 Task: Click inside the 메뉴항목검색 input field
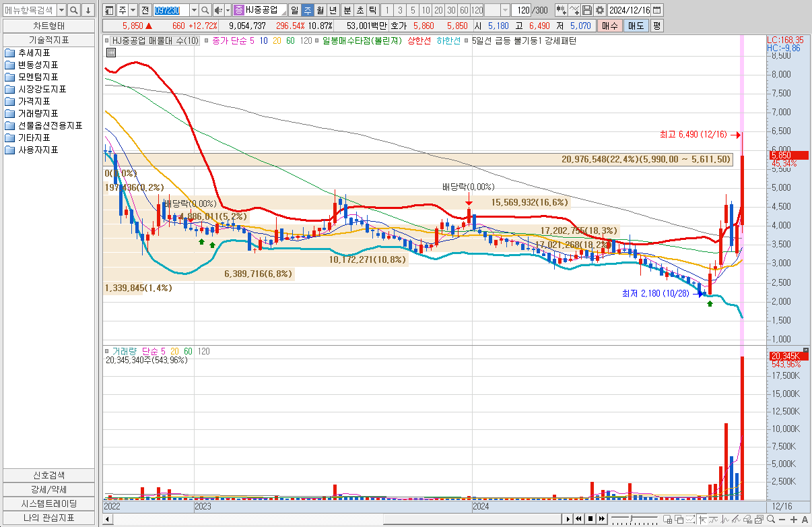click(x=30, y=10)
